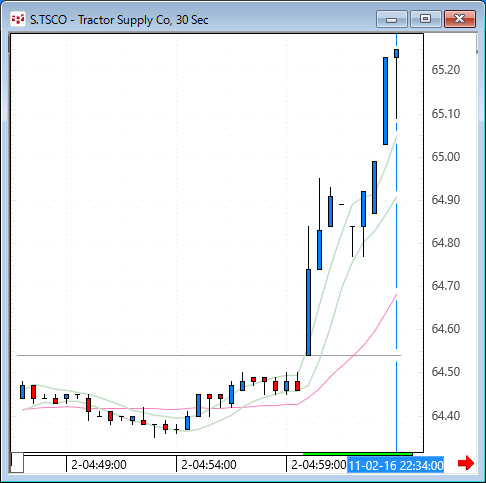This screenshot has width=486, height=483.
Task: Click the 64.90 price label
Action: pyautogui.click(x=446, y=200)
